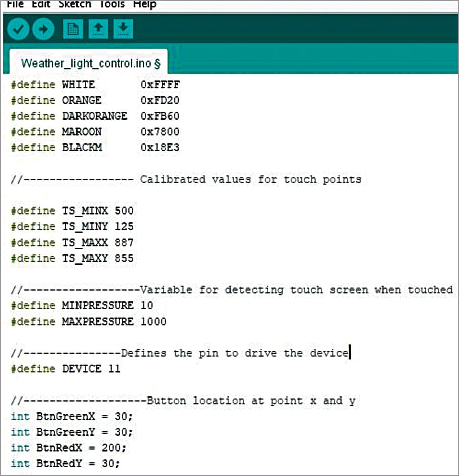This screenshot has height=476, width=459.
Task: Save the sketch using the down-arrow icon
Action: click(x=123, y=29)
